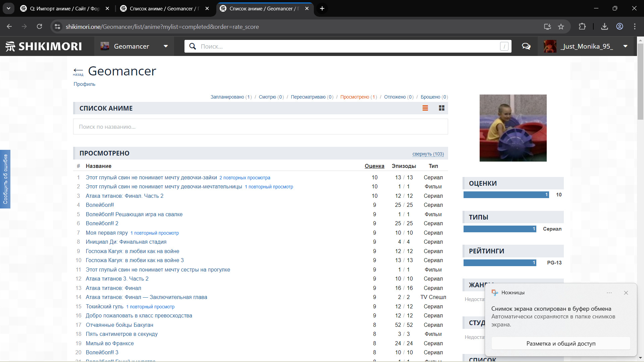The image size is (644, 362).
Task: Click the blue rating 10 bar in Оценки
Action: (x=506, y=195)
